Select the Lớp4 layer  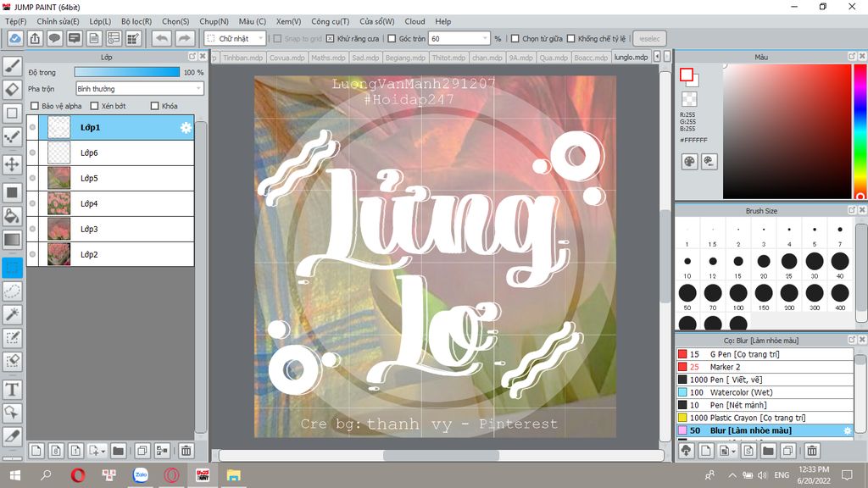click(x=110, y=203)
